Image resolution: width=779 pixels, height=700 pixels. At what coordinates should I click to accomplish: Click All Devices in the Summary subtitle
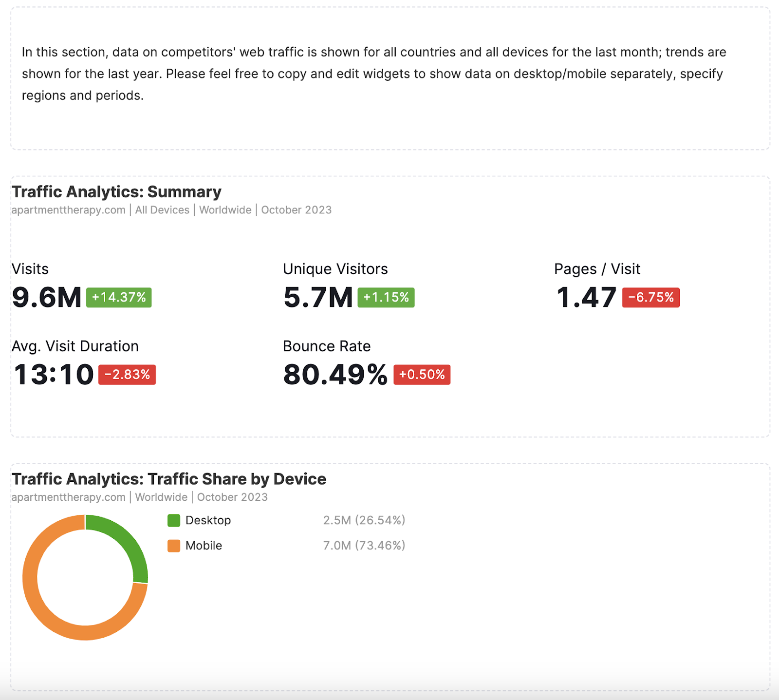(x=162, y=210)
